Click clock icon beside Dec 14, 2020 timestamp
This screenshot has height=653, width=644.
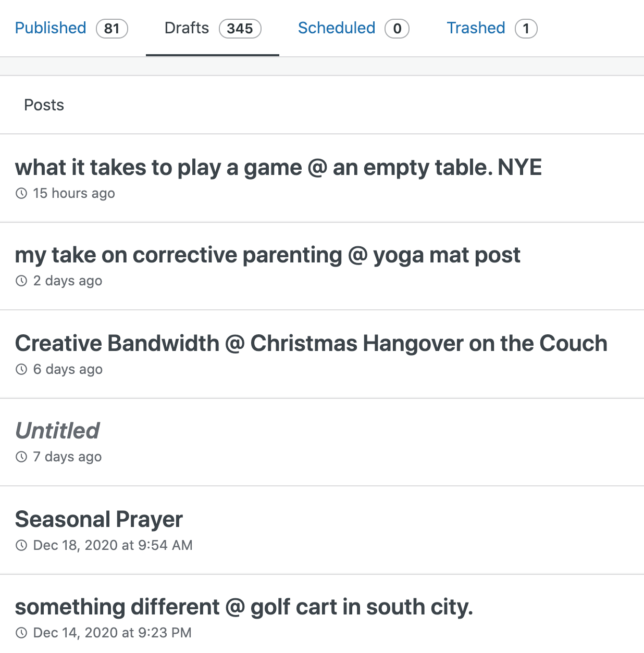point(21,633)
